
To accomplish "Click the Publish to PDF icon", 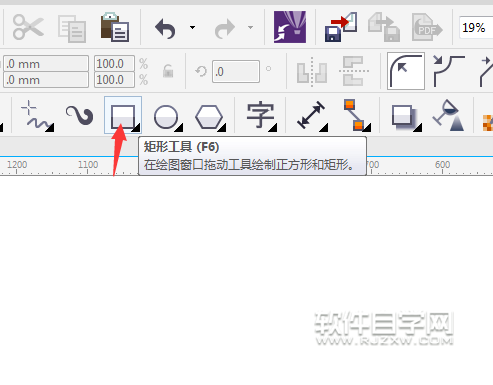I will (x=427, y=27).
